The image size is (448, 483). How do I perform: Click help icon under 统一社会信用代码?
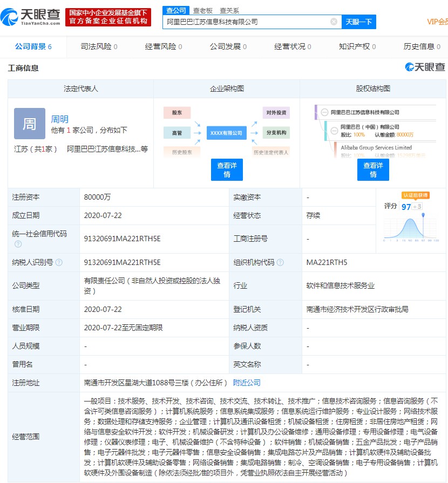[18, 244]
